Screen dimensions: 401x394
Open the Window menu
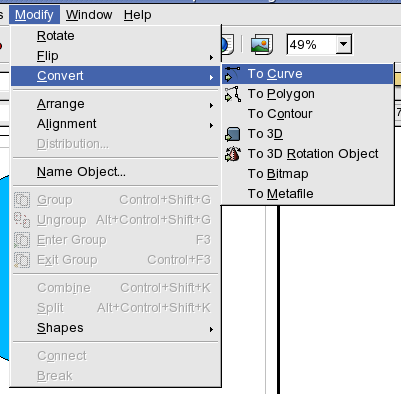click(89, 15)
